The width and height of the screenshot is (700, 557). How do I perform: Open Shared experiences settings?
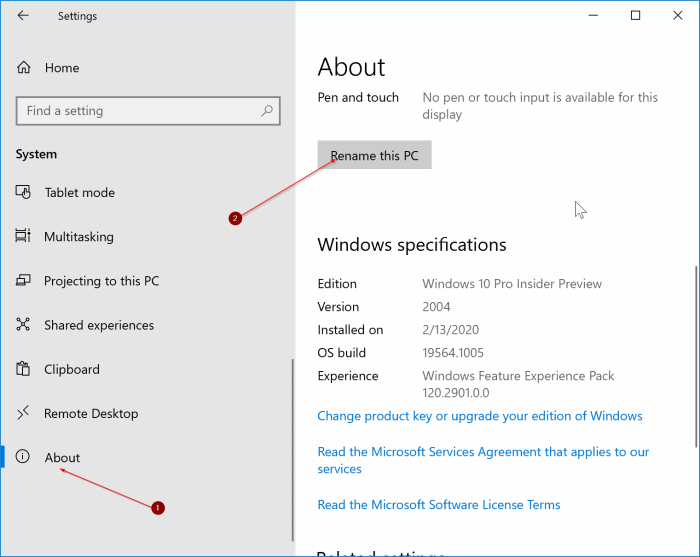(x=99, y=325)
